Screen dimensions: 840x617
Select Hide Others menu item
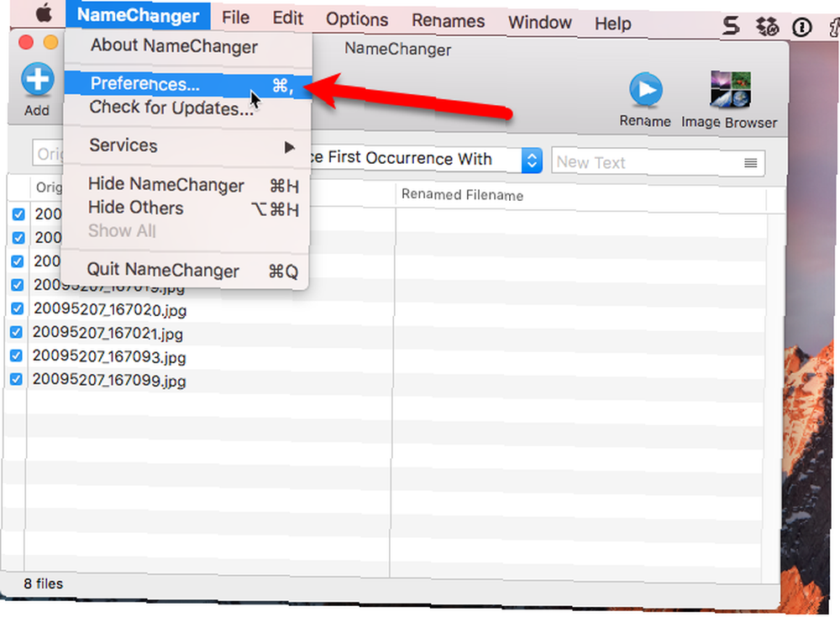tap(186, 208)
